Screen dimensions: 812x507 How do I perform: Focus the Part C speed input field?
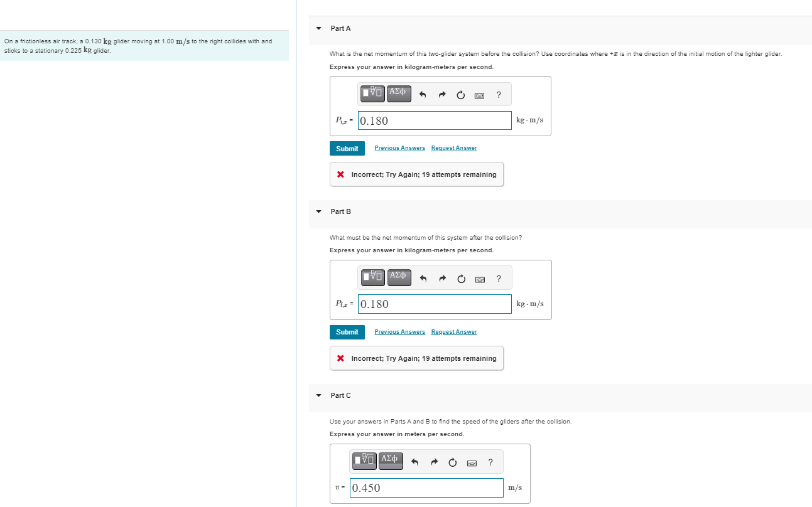[x=426, y=488]
